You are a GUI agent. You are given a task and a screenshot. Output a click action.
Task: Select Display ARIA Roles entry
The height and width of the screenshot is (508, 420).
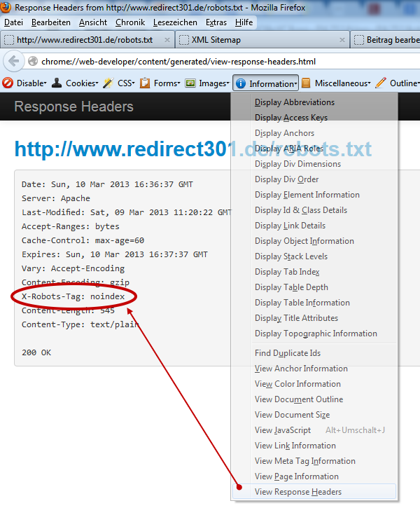click(x=314, y=149)
